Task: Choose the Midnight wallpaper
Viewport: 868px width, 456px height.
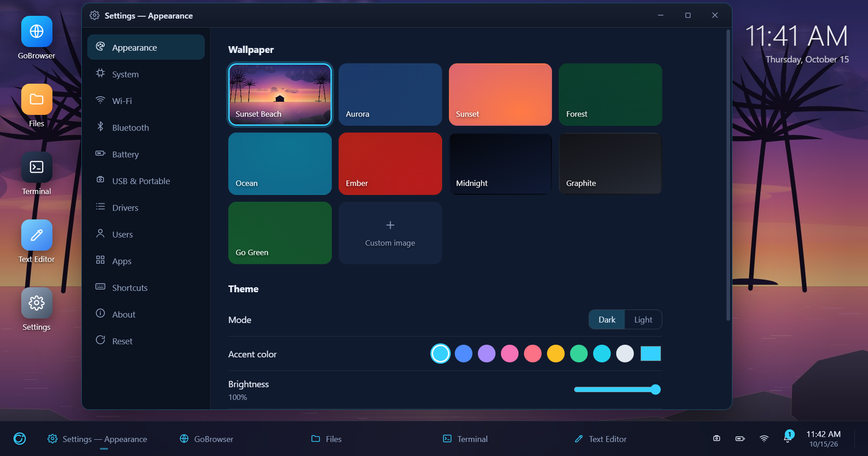Action: pyautogui.click(x=500, y=164)
